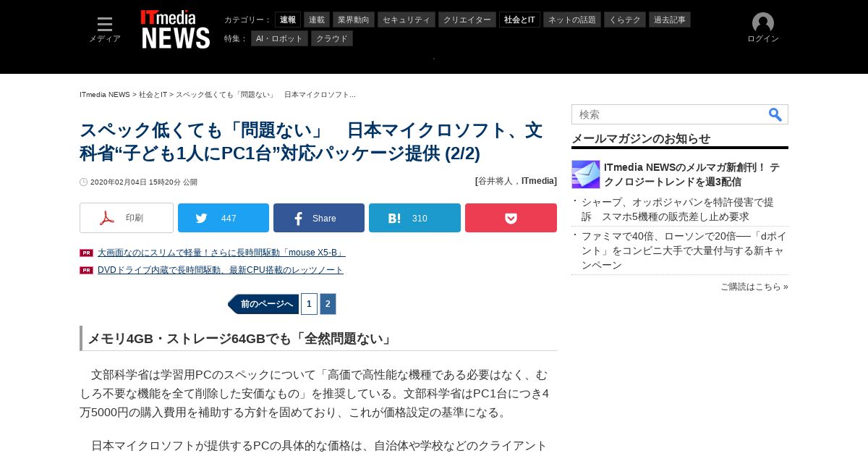This screenshot has height=456, width=868.
Task: Open the くらテク category
Action: coord(625,20)
